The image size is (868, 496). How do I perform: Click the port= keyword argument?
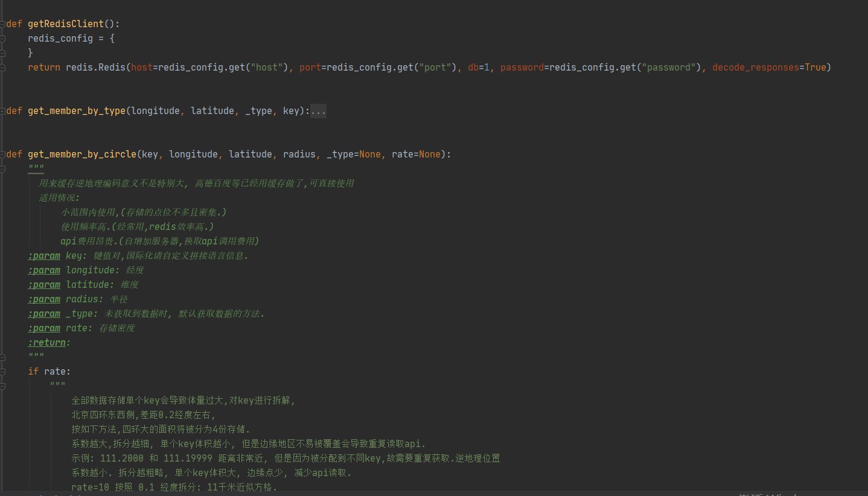pos(313,68)
